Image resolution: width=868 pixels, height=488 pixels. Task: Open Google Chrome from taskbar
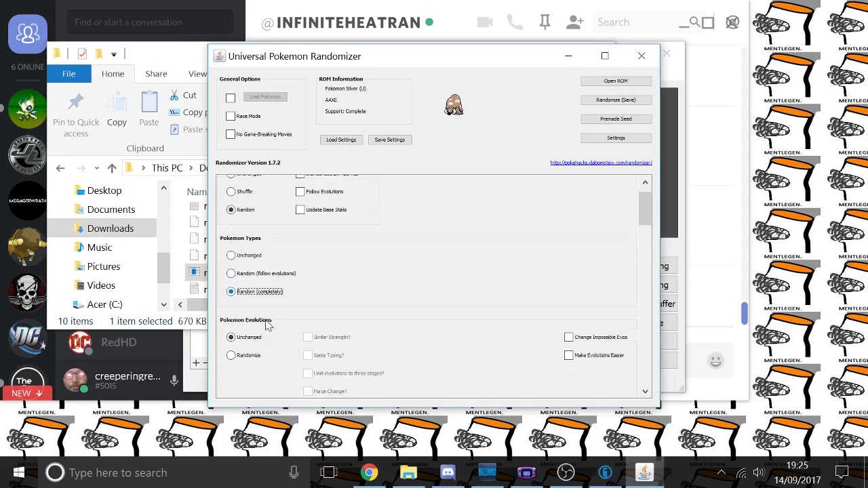pos(369,472)
